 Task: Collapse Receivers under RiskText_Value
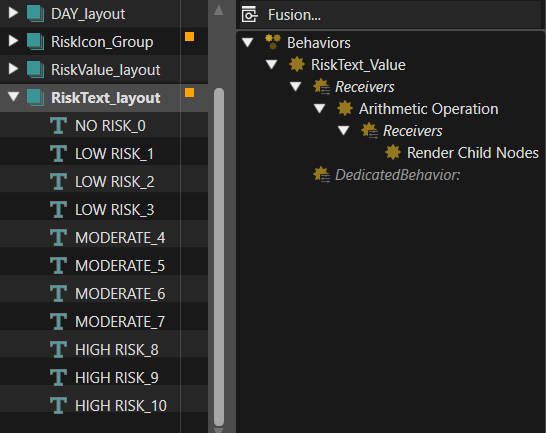(x=296, y=86)
